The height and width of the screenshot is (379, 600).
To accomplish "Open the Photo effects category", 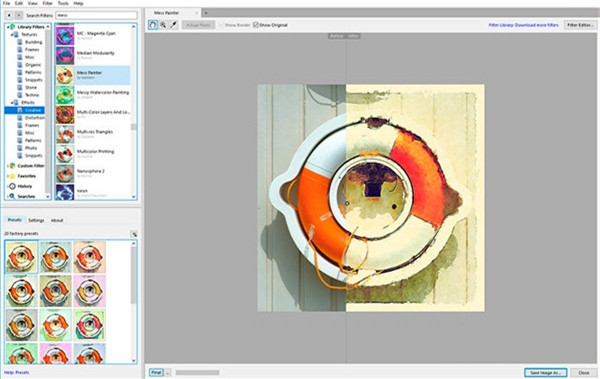I will [31, 148].
